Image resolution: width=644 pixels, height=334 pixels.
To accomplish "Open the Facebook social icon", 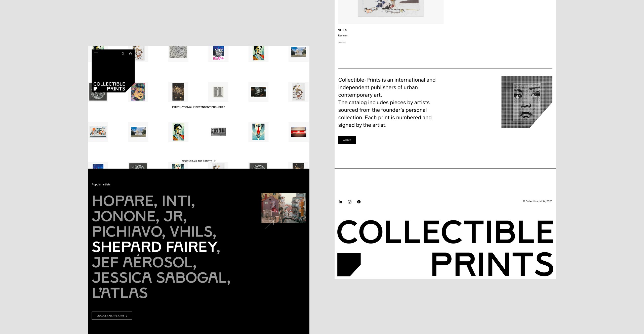I will (359, 202).
